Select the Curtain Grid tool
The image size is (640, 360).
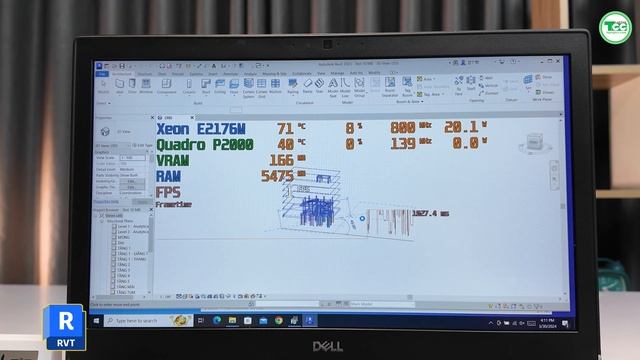(262, 88)
